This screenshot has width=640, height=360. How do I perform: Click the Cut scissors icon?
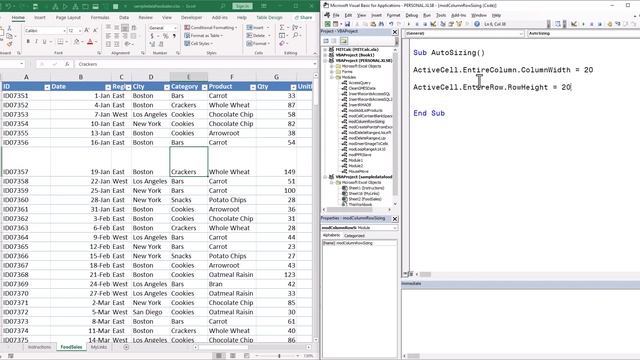pos(9,29)
